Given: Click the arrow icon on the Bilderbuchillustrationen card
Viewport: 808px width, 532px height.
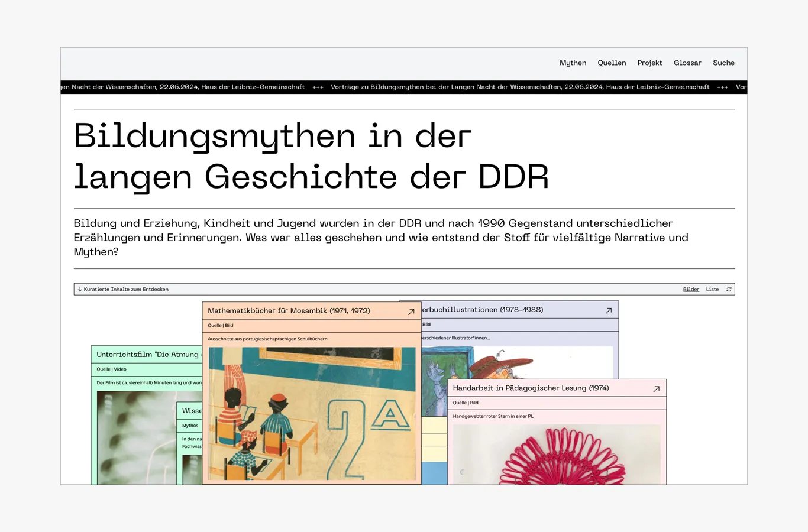Looking at the screenshot, I should click(608, 310).
